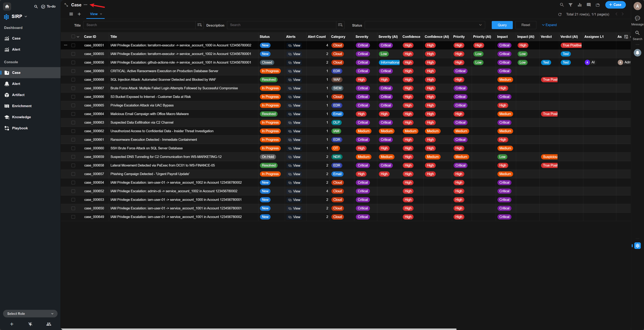
Task: Open the dropdown arrow on the View tab
Action: 101,14
